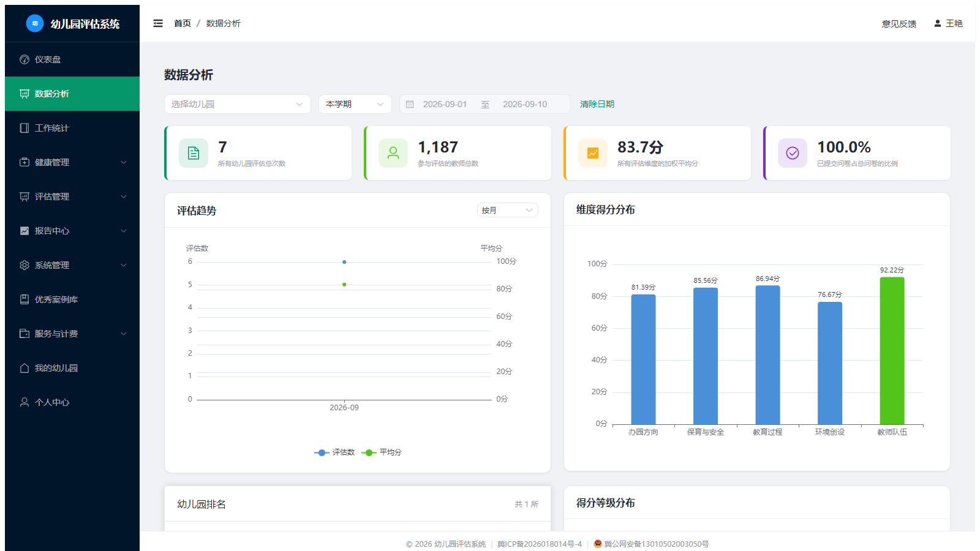Open the 本学期 period dropdown
The width and height of the screenshot is (980, 551).
pyautogui.click(x=355, y=104)
